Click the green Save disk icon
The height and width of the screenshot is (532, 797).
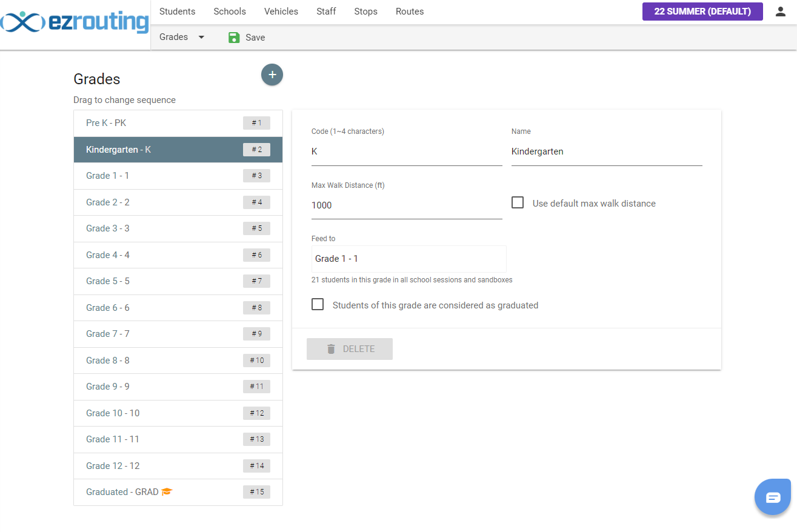tap(234, 38)
